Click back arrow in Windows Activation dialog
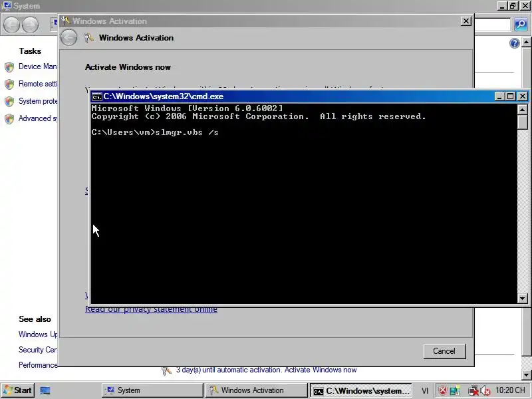 point(69,38)
